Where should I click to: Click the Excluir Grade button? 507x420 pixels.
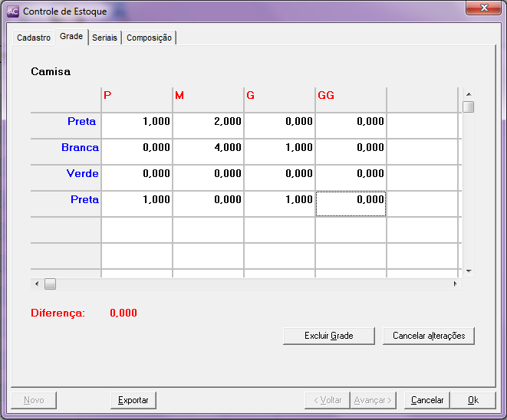pos(328,336)
